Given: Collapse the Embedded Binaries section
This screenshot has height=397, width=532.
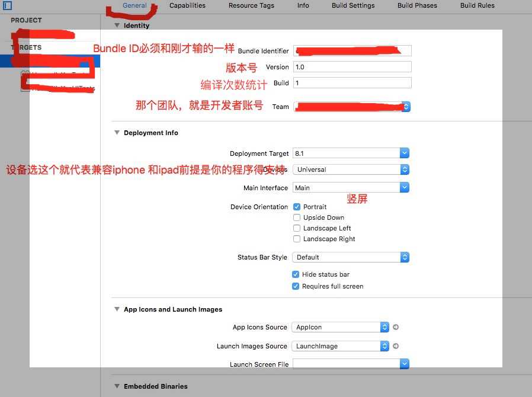Looking at the screenshot, I should pos(117,386).
